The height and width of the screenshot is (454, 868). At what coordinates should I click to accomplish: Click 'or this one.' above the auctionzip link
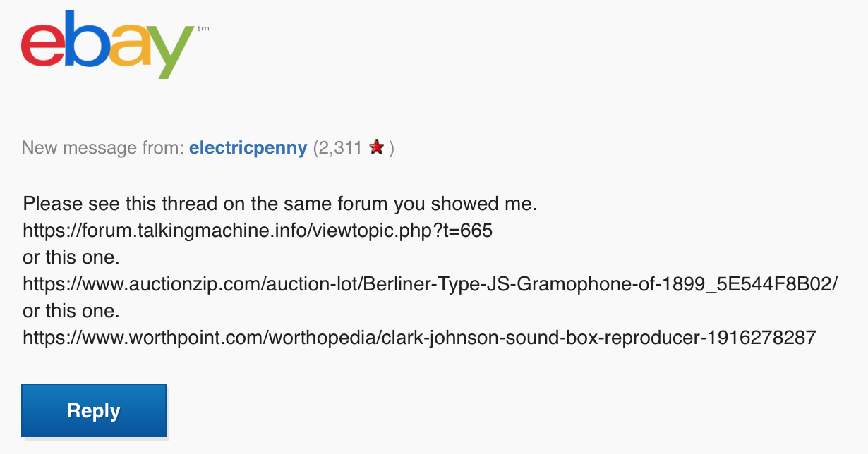point(72,257)
